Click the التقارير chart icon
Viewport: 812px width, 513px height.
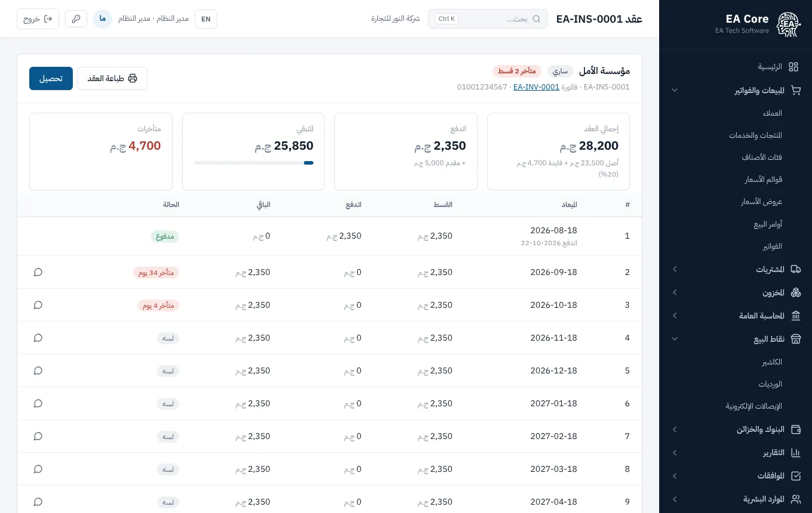click(x=795, y=453)
